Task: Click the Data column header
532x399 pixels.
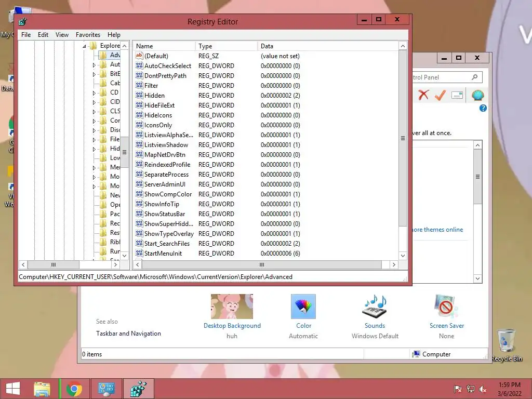Action: pyautogui.click(x=328, y=46)
